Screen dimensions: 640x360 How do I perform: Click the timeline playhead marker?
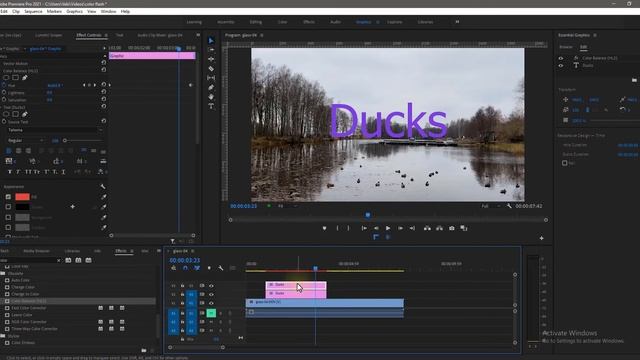[x=315, y=268]
